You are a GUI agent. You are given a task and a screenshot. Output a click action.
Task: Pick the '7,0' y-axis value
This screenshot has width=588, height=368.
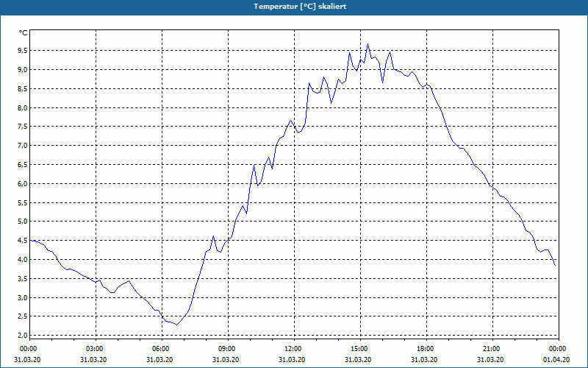24,145
